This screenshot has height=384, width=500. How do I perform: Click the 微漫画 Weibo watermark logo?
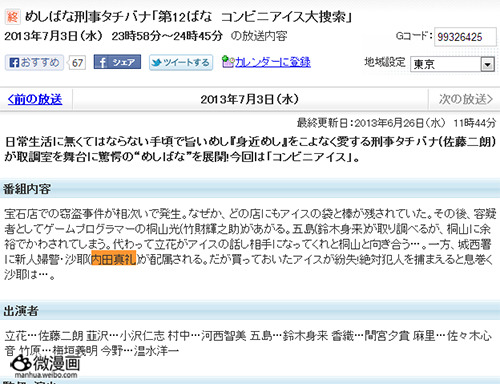[46, 366]
